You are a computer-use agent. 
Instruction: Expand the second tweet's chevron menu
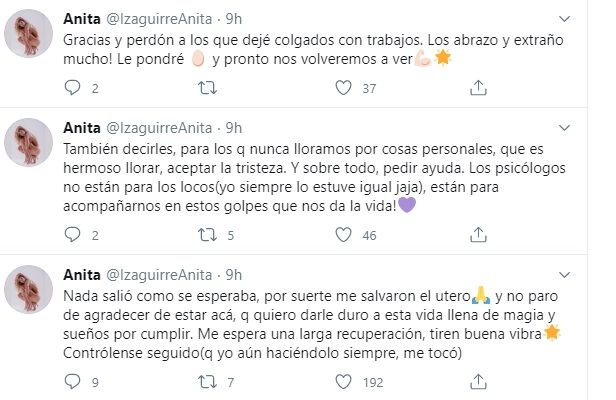(564, 128)
